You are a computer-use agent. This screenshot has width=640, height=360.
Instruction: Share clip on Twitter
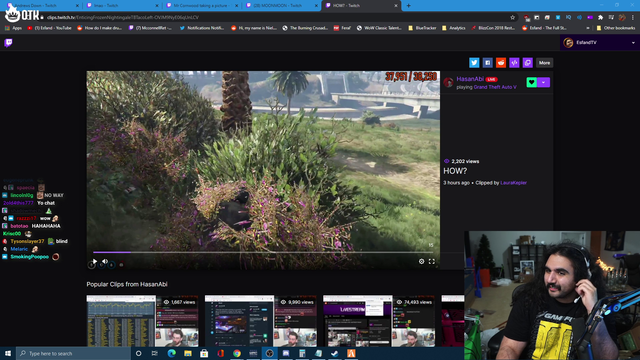[x=474, y=63]
